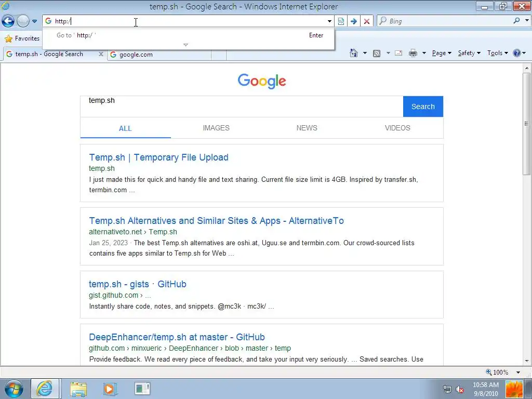Image resolution: width=532 pixels, height=399 pixels.
Task: Open the recent pages dropdown arrow
Action: click(34, 21)
